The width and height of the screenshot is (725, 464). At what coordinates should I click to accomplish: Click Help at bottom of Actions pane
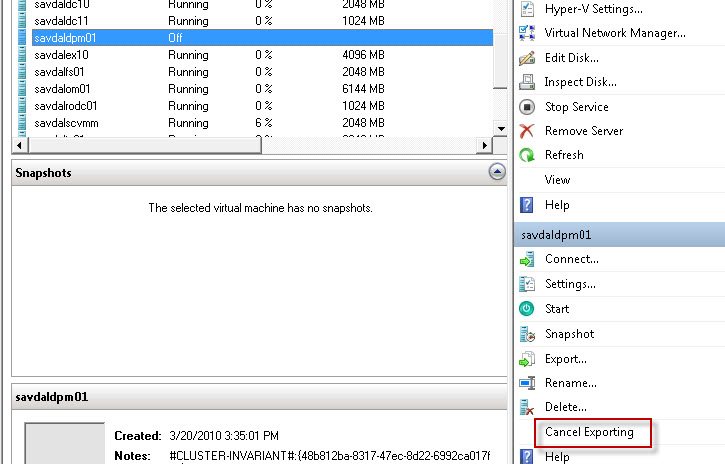pos(557,457)
